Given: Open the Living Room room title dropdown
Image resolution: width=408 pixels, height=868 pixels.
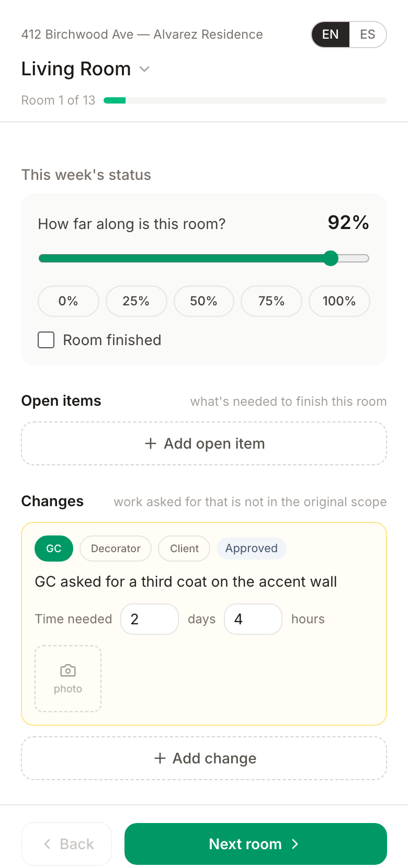Looking at the screenshot, I should 86,69.
